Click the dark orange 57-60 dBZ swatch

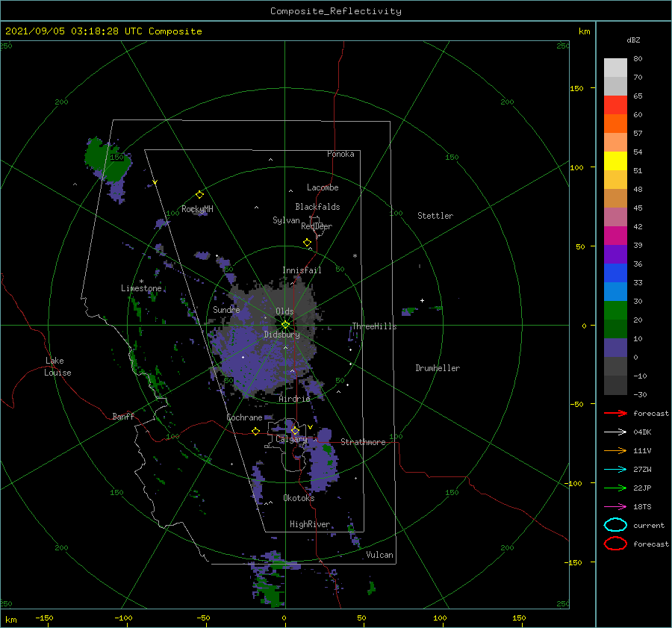point(615,123)
